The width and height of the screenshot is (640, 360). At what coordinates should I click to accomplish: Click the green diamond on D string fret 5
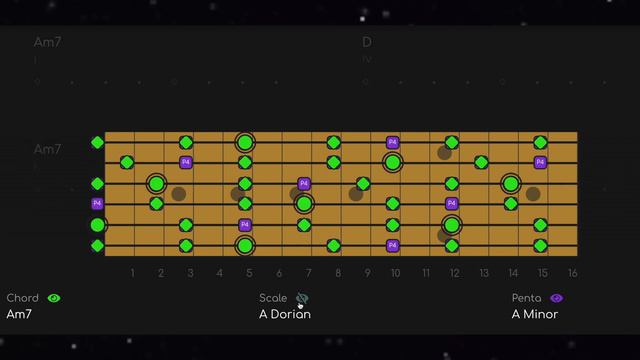pos(245,204)
